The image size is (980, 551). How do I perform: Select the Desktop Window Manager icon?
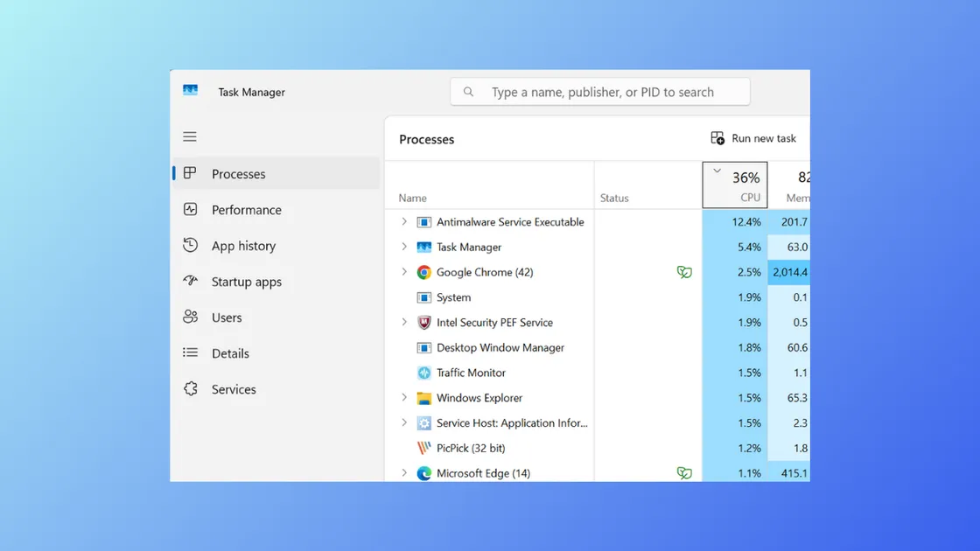(x=423, y=347)
